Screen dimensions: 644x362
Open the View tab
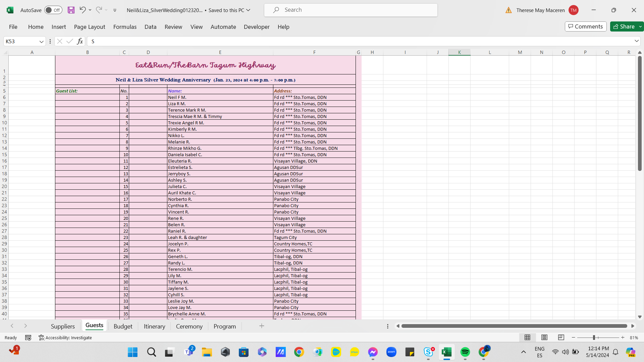197,27
